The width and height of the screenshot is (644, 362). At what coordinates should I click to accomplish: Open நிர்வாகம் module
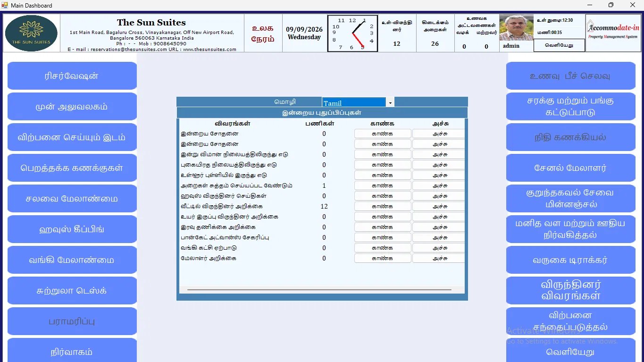point(72,350)
